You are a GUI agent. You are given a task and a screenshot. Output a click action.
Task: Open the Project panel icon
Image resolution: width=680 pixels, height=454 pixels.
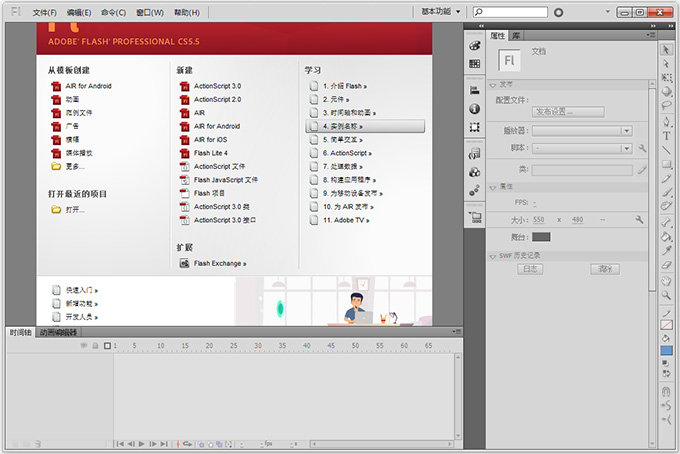(x=475, y=217)
